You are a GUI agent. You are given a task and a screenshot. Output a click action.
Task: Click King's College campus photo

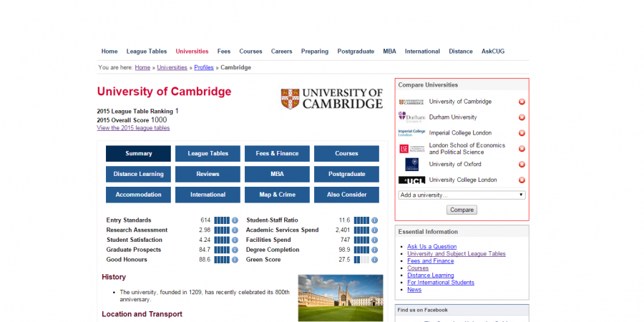click(x=341, y=298)
